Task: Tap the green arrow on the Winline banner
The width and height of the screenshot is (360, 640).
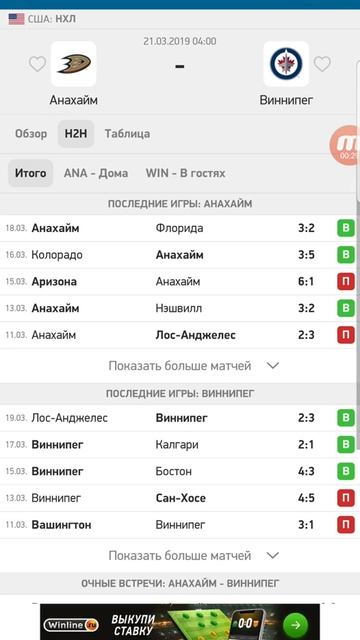Action: 296,624
